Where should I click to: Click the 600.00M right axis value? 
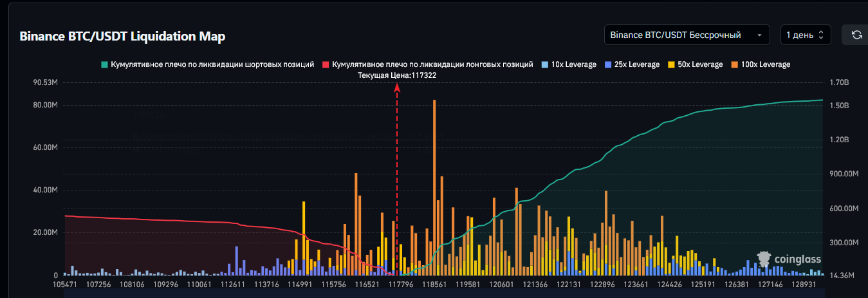click(844, 209)
